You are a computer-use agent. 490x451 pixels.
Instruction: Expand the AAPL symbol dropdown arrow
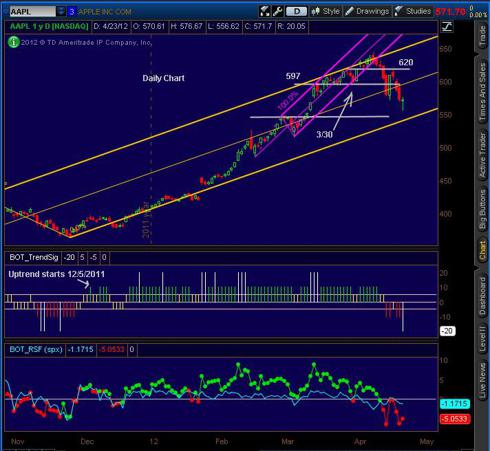[61, 12]
